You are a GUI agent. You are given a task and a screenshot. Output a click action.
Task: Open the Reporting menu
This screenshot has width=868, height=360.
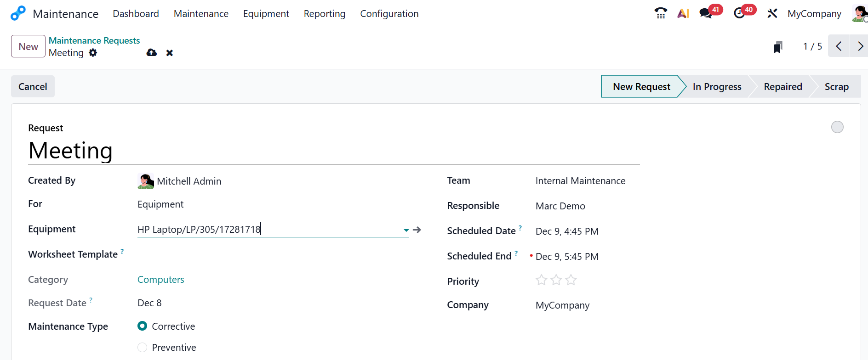[324, 14]
